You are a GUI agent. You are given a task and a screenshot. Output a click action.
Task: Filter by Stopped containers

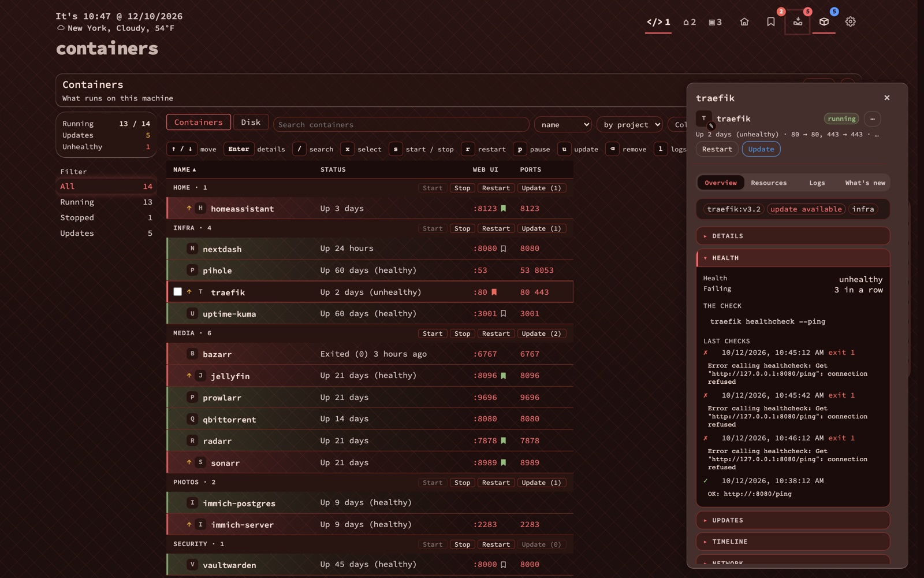106,218
